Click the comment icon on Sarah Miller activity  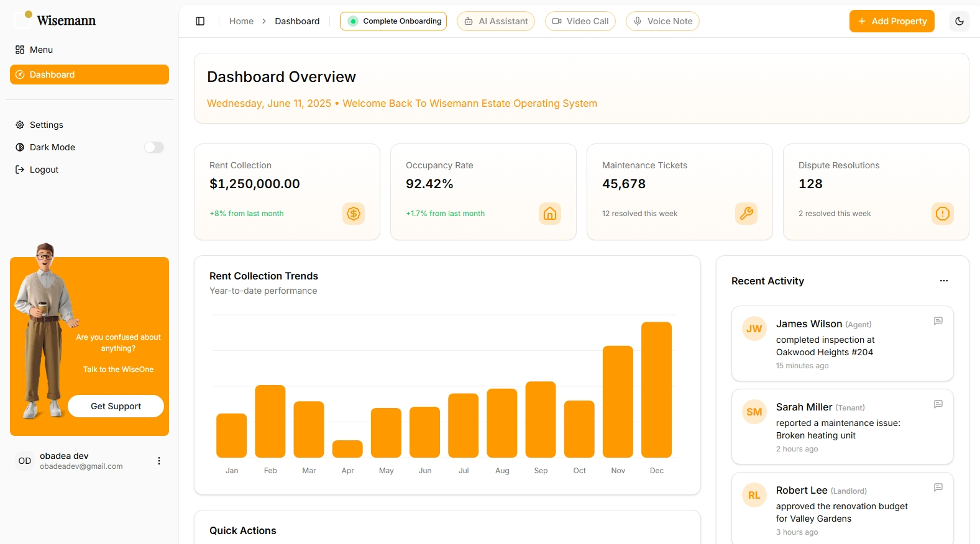tap(938, 404)
